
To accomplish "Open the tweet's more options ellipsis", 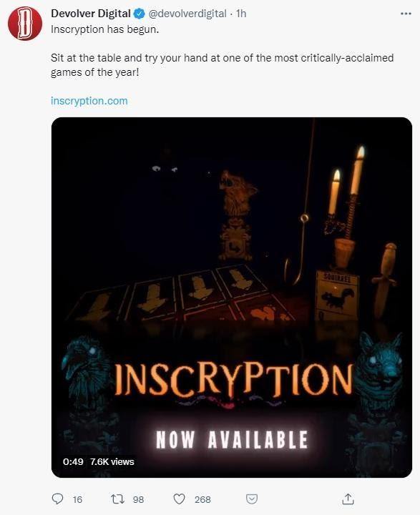I will point(406,14).
